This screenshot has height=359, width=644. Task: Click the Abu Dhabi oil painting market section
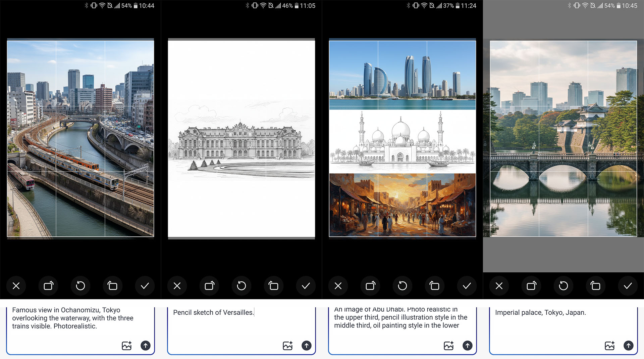click(402, 205)
